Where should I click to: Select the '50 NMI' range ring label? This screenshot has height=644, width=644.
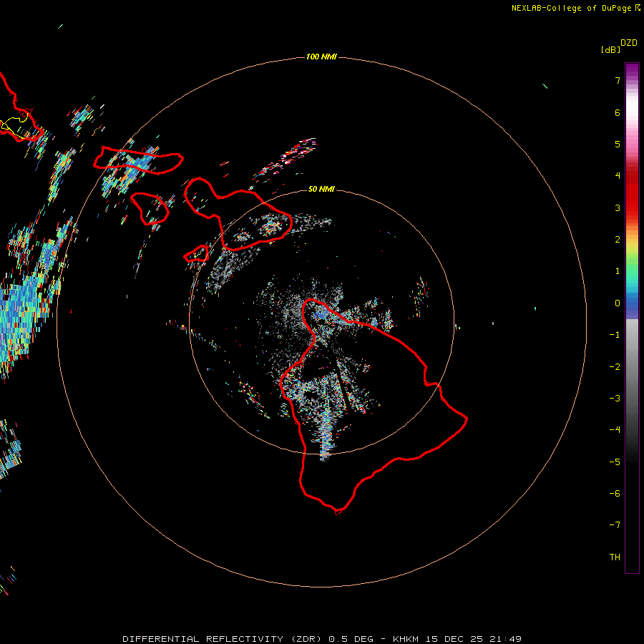point(321,189)
